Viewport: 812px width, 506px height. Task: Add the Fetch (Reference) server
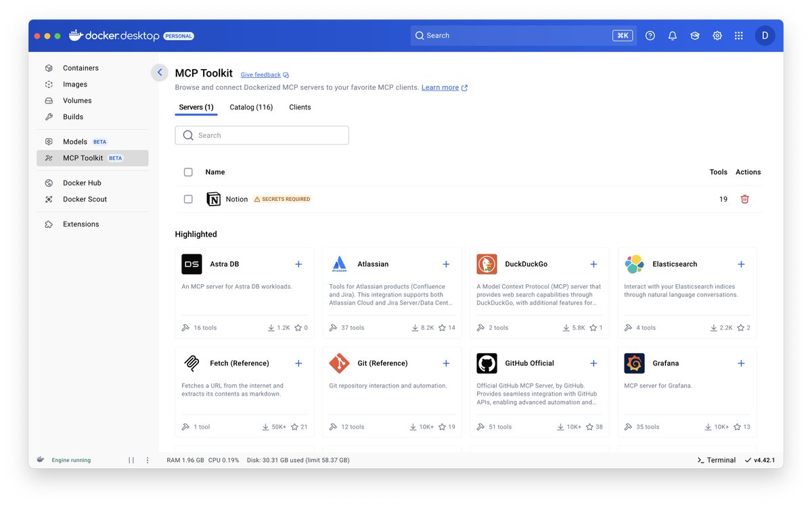(298, 363)
